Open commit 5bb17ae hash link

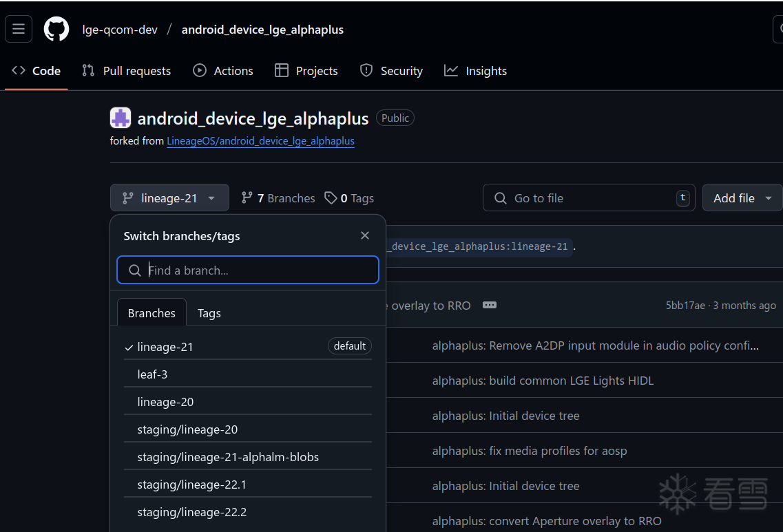pos(685,306)
